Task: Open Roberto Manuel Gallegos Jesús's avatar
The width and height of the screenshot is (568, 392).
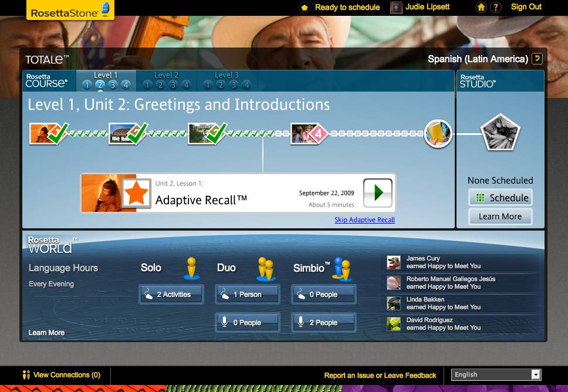Action: (393, 283)
